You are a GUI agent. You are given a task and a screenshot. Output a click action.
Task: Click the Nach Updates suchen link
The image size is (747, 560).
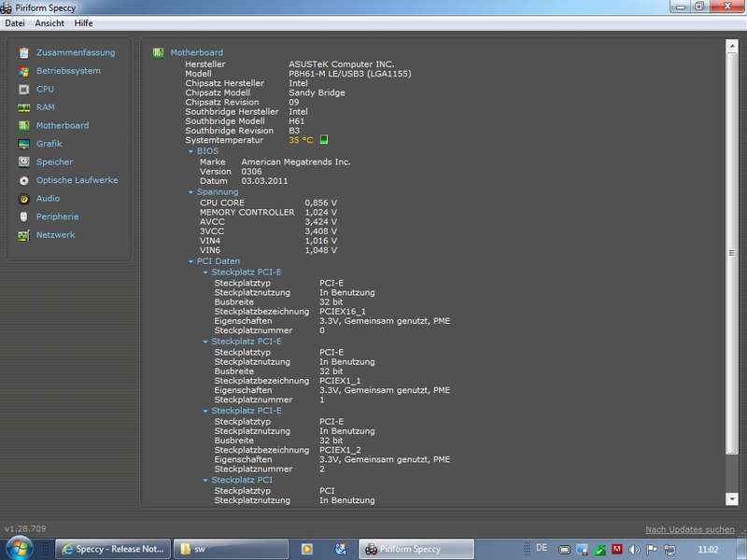point(690,529)
